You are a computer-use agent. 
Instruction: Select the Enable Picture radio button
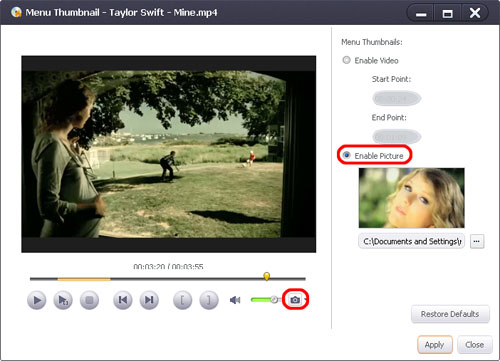[x=347, y=155]
